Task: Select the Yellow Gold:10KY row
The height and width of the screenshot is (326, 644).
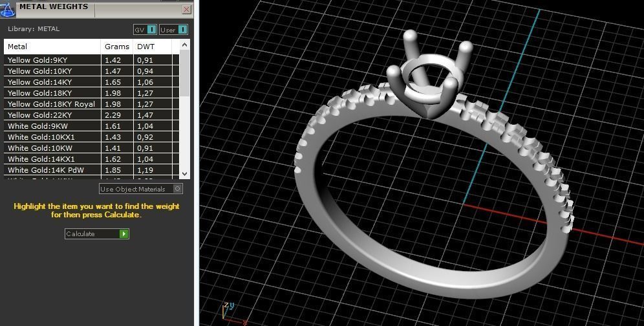Action: click(x=92, y=71)
